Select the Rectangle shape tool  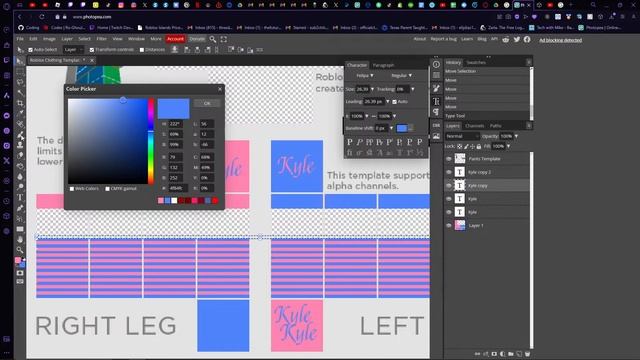tap(20, 229)
